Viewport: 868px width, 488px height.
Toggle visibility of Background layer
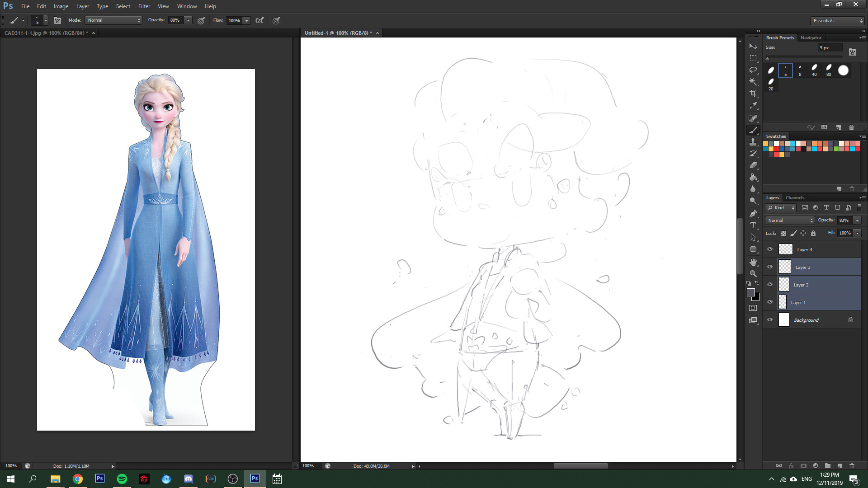tap(770, 320)
